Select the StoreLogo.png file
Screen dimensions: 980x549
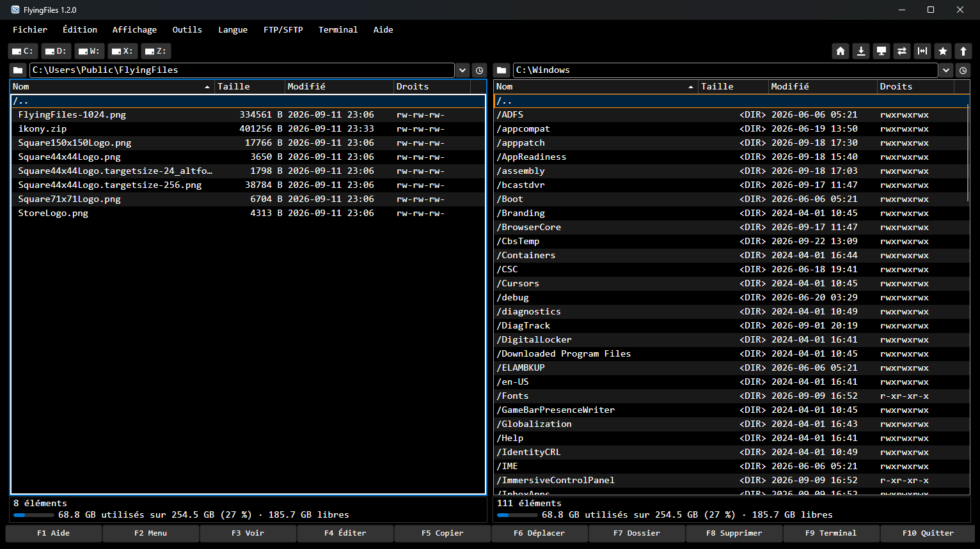click(248, 213)
